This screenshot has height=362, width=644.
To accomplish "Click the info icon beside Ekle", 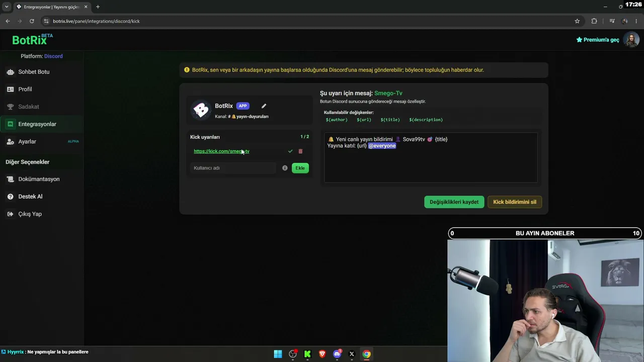I will point(285,168).
